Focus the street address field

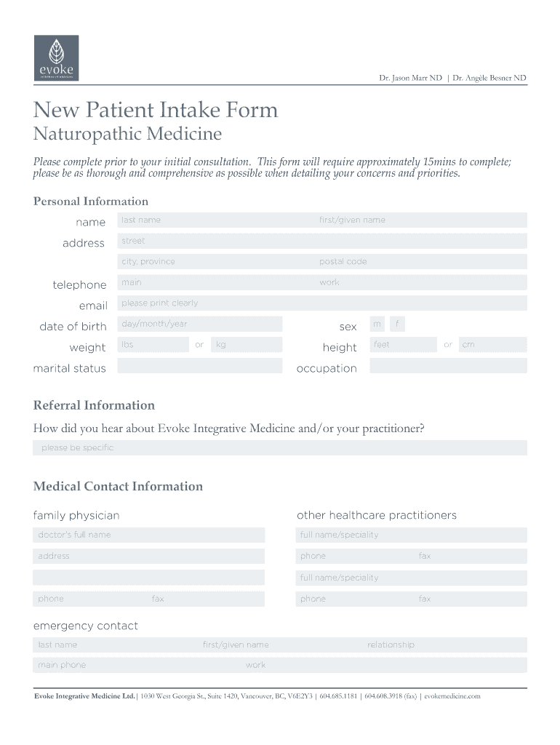321,241
